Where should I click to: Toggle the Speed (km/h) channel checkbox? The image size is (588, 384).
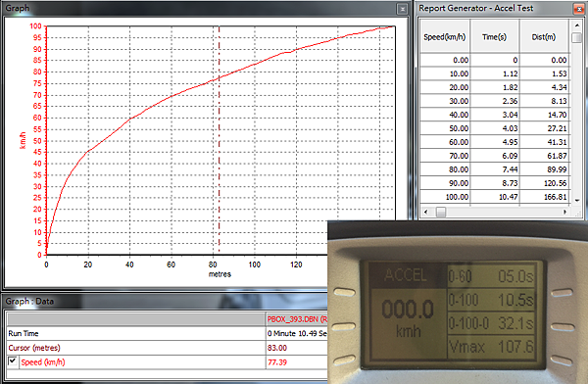13,361
